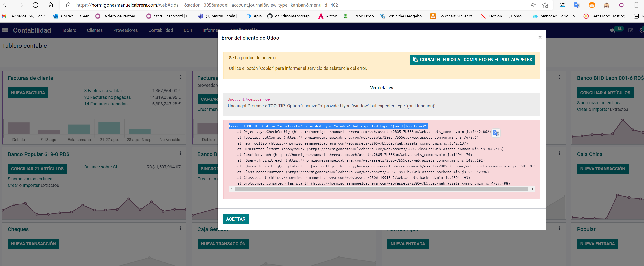The width and height of the screenshot is (644, 266).
Task: Reload the page with refresh icon
Action: (x=36, y=5)
